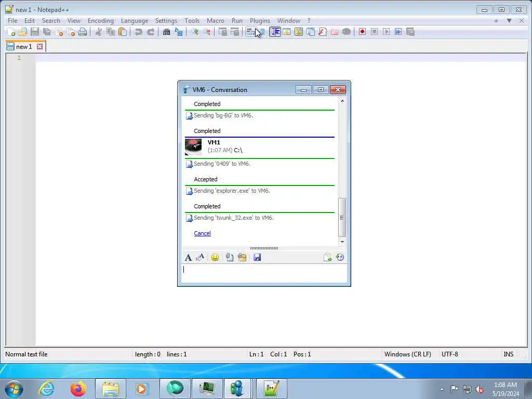Open the File menu
The width and height of the screenshot is (532, 399).
[x=12, y=21]
